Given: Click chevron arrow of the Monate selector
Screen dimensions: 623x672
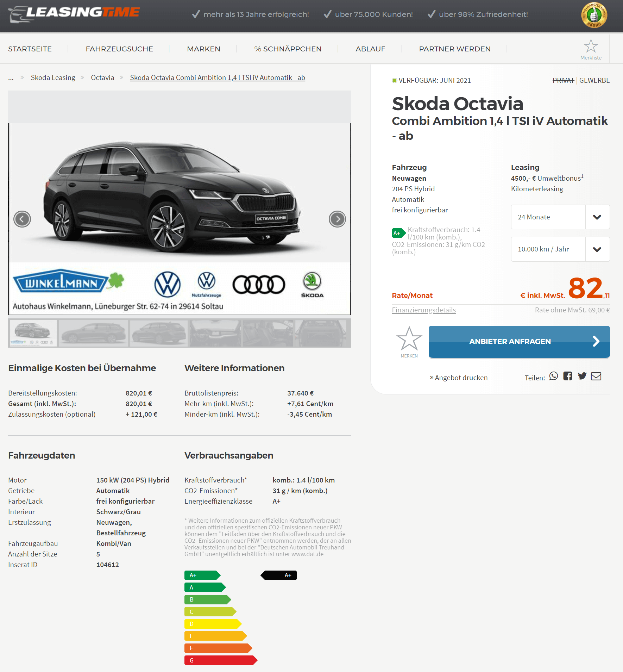Looking at the screenshot, I should (597, 217).
